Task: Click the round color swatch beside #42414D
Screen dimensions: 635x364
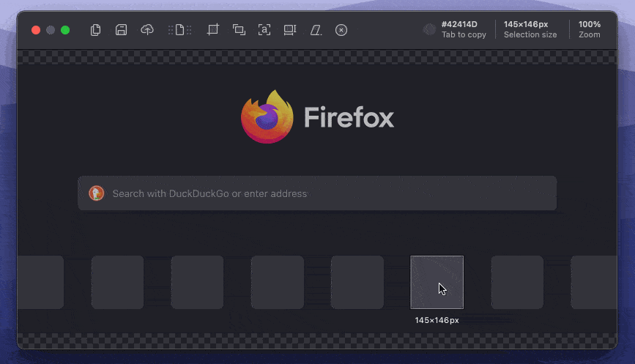Action: (x=429, y=29)
